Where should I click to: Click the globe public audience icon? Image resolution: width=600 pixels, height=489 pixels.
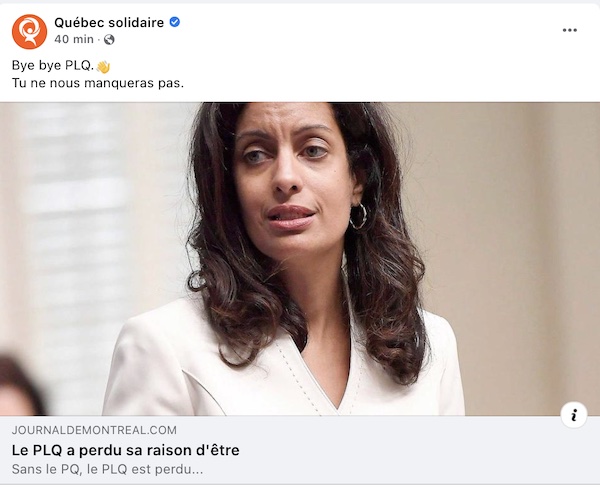tap(109, 39)
